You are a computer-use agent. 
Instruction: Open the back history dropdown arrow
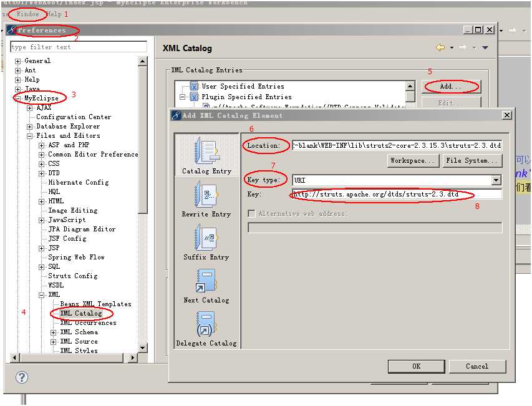452,47
